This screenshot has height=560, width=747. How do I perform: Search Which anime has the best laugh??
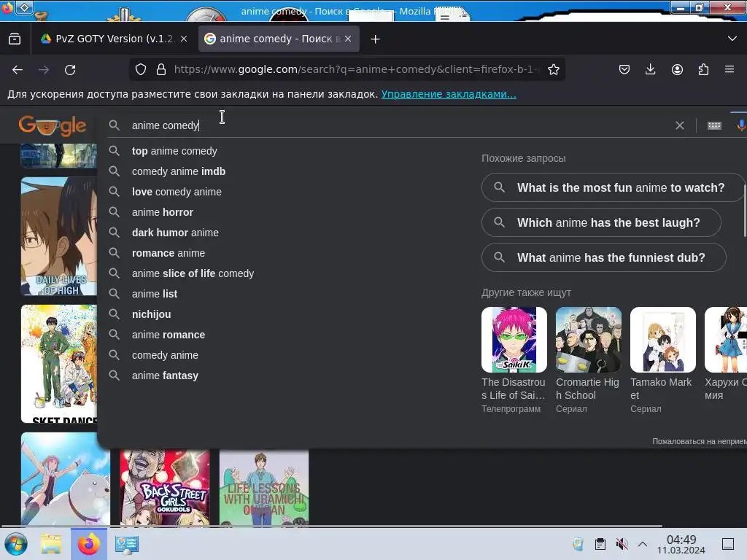coord(601,222)
